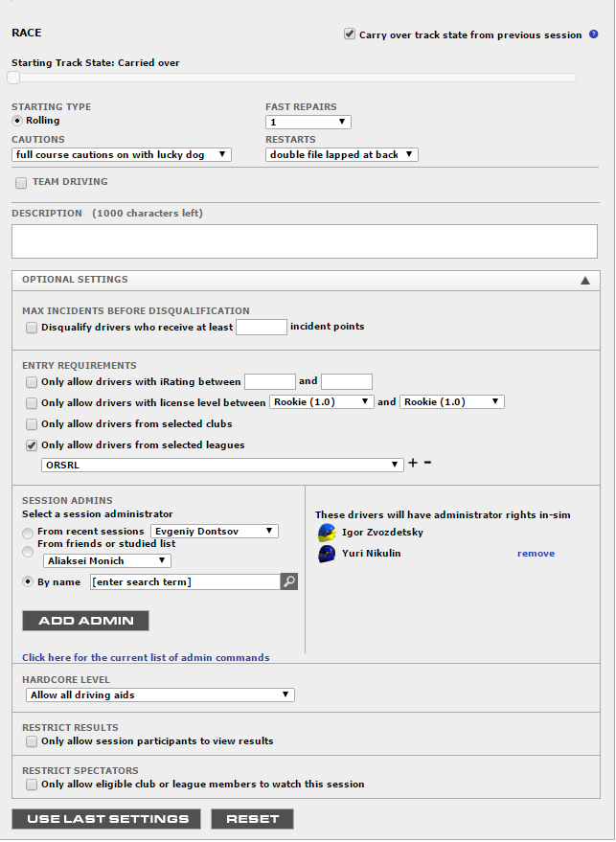This screenshot has height=842, width=616.
Task: Open the Fast Repairs dropdown
Action: point(308,123)
